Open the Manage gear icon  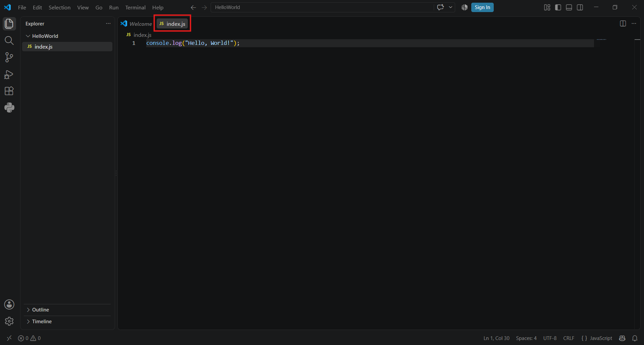click(9, 321)
